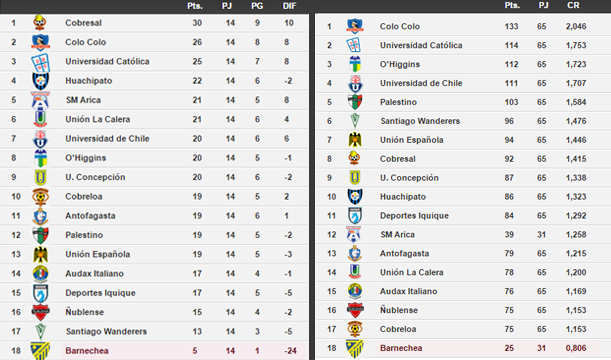Click the Santiago Wanderers crest in left table

[x=41, y=331]
